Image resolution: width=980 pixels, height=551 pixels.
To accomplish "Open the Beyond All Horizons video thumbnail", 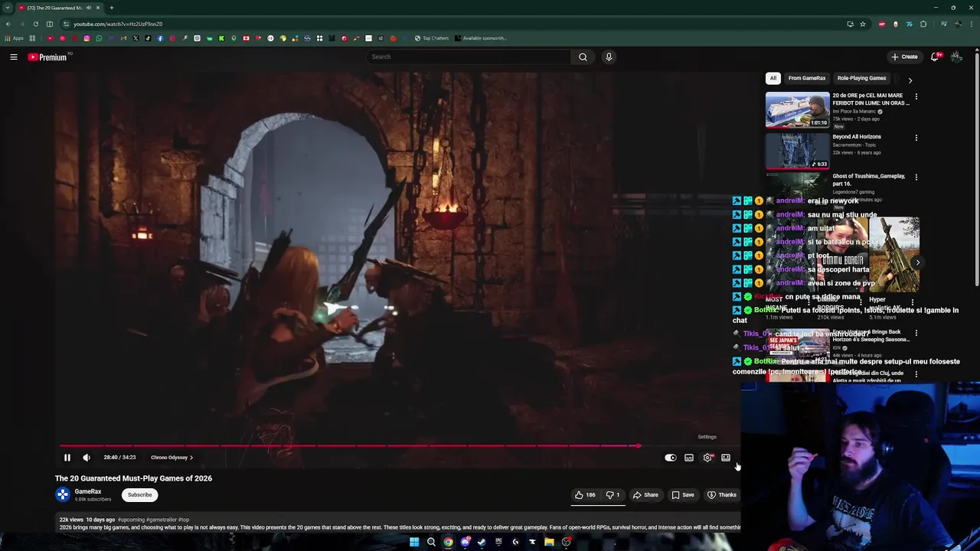I will 797,150.
